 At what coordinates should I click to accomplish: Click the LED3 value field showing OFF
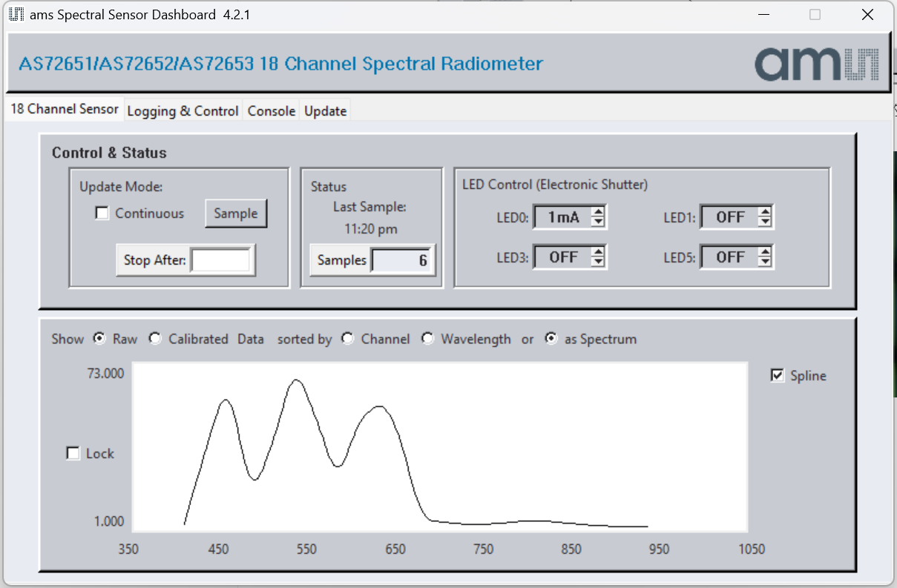tap(563, 257)
